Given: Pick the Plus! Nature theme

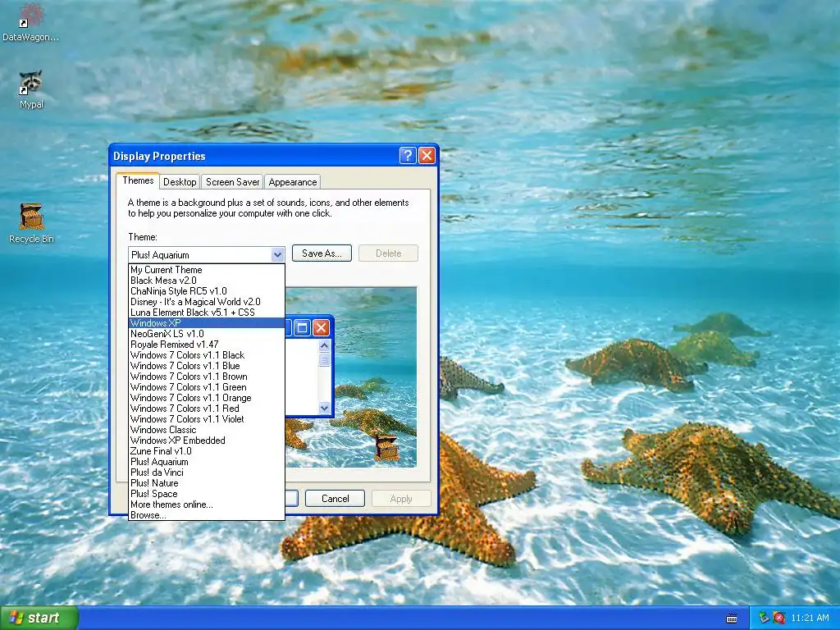Looking at the screenshot, I should 206,483.
